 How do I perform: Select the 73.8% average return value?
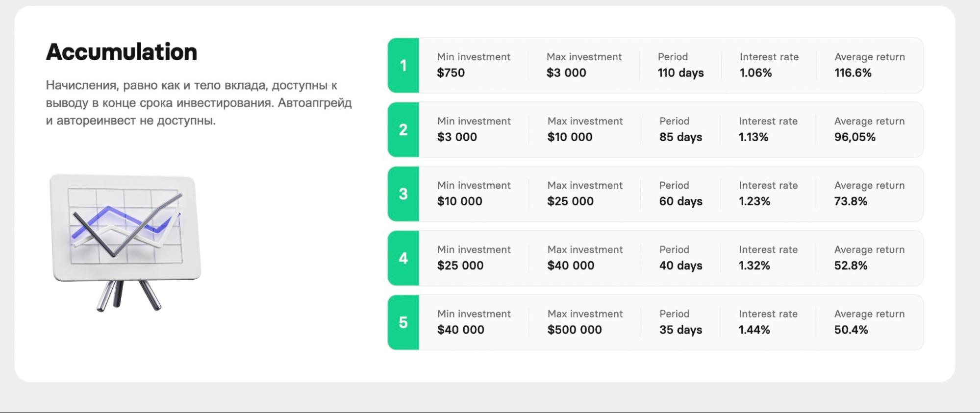851,201
